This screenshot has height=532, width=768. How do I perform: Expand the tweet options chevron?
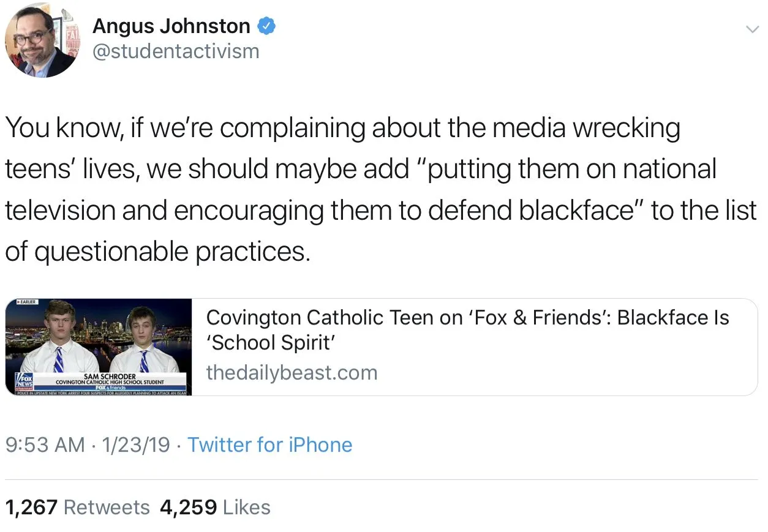tap(751, 29)
